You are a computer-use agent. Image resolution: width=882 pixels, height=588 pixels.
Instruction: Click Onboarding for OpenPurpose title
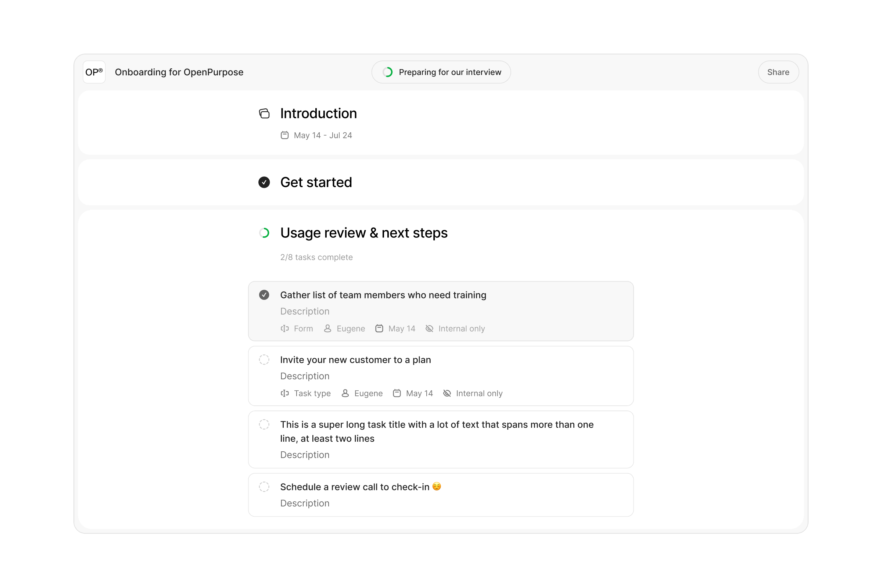coord(179,72)
